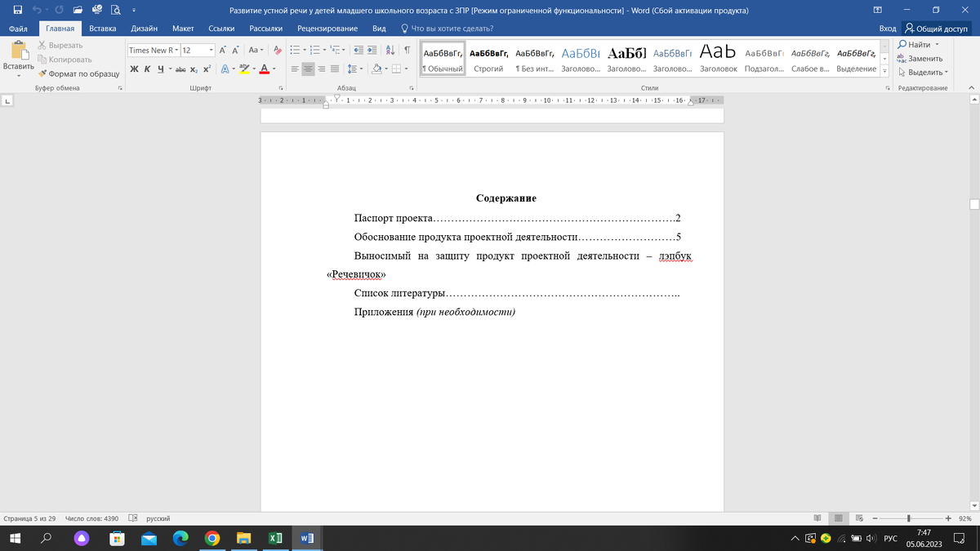Toggle underline formatting (Ч)

click(160, 69)
